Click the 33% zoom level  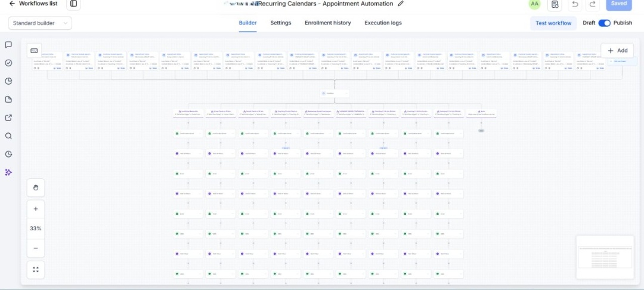click(x=36, y=229)
